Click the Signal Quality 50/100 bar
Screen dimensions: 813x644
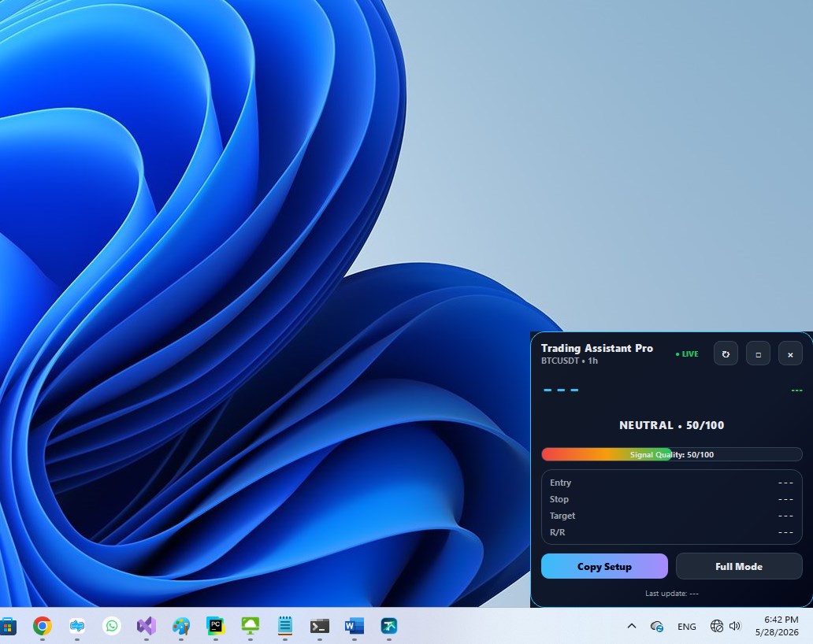pos(671,454)
